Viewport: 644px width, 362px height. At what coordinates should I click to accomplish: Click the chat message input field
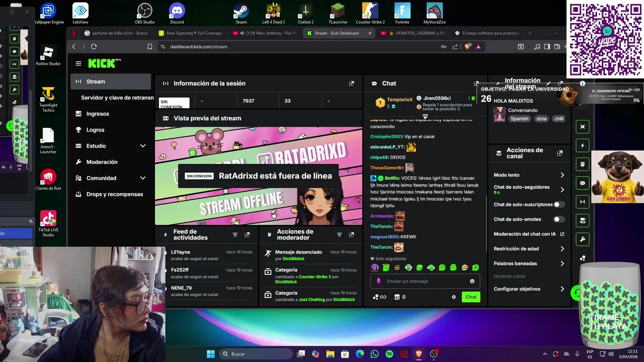[x=425, y=282]
